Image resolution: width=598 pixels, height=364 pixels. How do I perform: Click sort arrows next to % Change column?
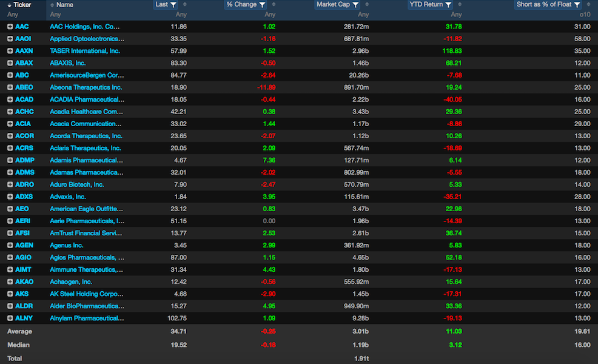(x=274, y=5)
